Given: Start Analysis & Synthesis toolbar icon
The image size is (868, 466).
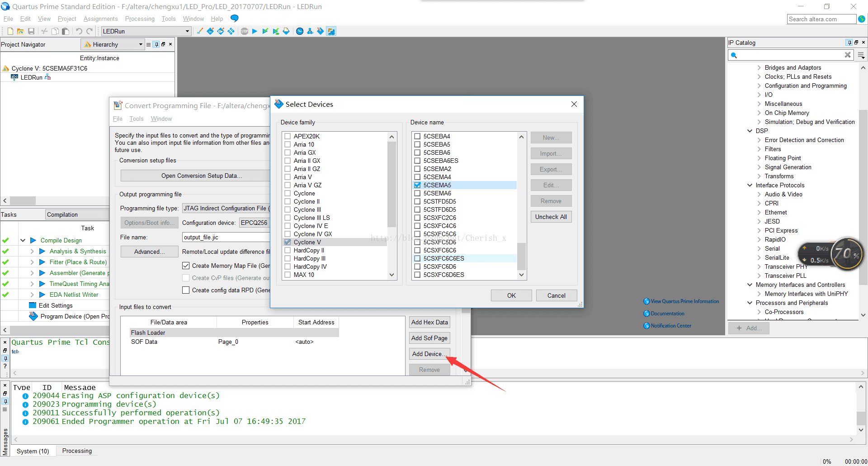Looking at the screenshot, I should (x=276, y=31).
